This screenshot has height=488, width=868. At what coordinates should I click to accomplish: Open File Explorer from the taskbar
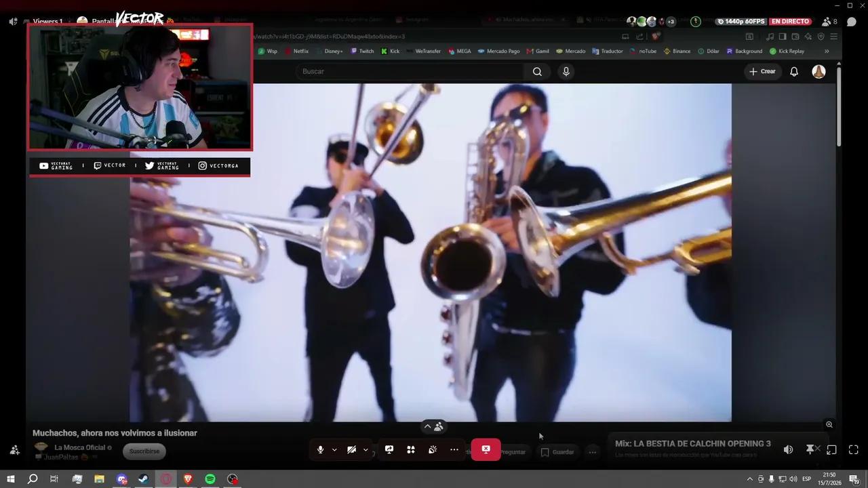[99, 479]
